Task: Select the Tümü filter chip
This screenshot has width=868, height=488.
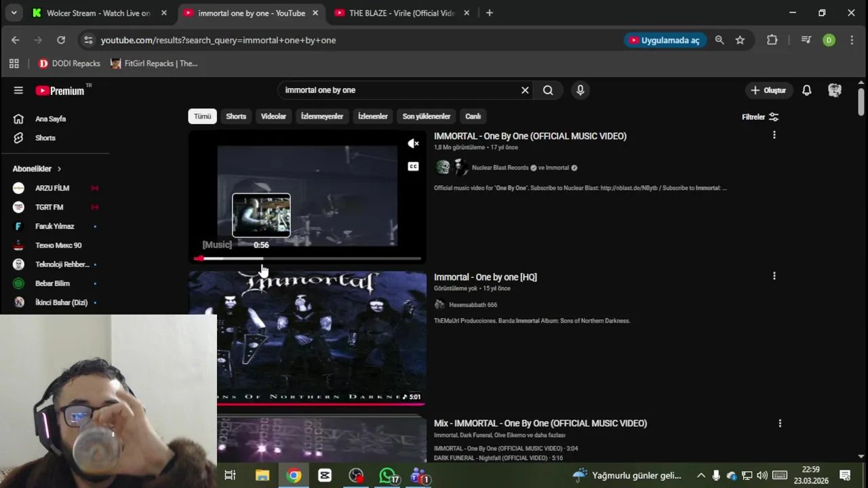Action: tap(202, 117)
